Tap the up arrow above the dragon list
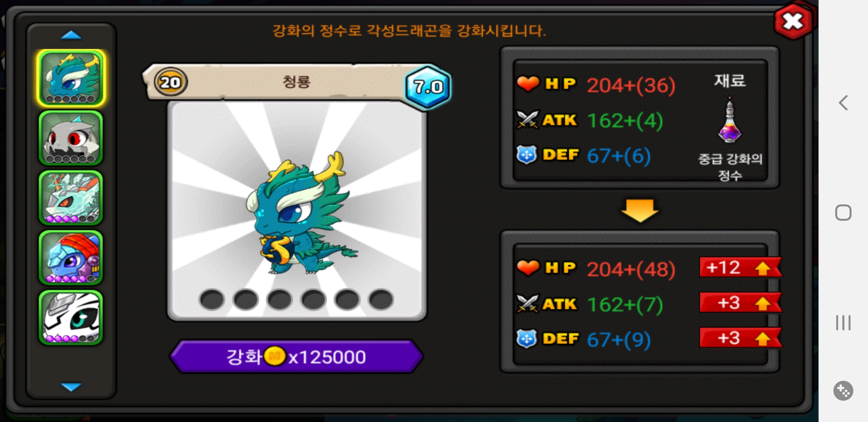 pos(71,36)
